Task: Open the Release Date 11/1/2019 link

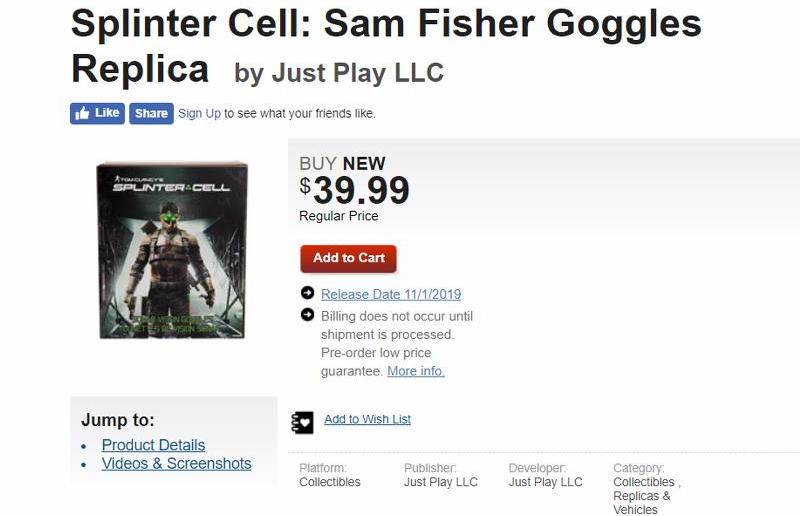Action: [391, 294]
